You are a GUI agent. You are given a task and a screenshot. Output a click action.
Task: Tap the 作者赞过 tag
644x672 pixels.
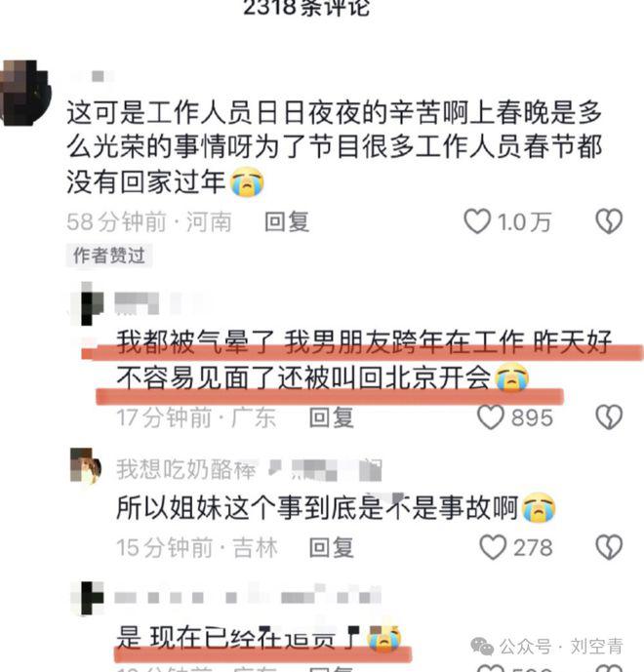coord(109,256)
